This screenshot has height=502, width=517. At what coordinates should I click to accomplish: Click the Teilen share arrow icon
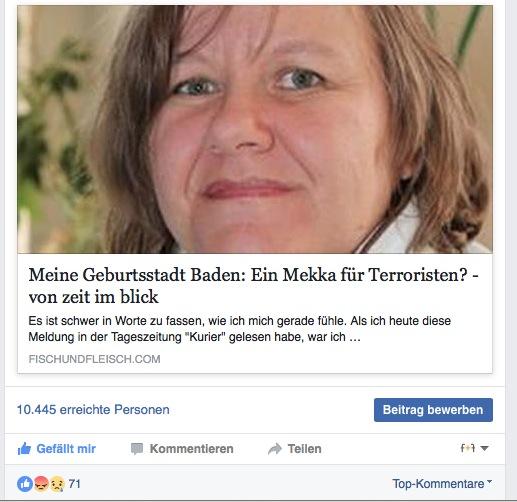275,449
